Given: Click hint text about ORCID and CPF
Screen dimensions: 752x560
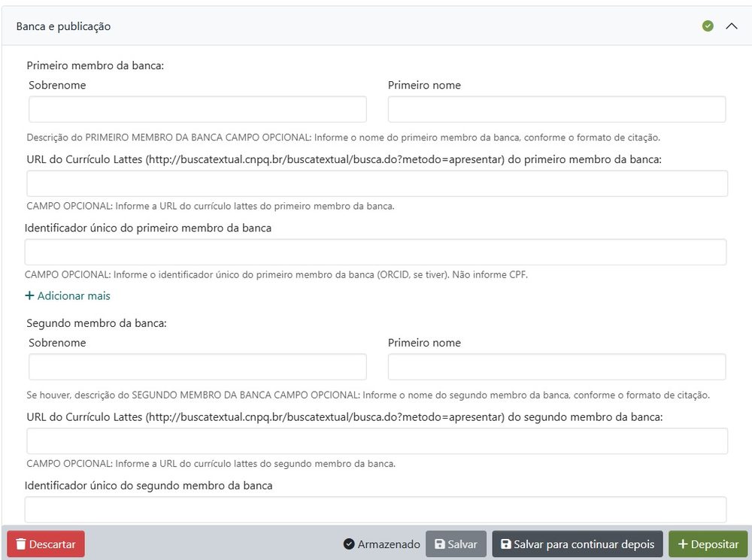Looking at the screenshot, I should point(276,274).
